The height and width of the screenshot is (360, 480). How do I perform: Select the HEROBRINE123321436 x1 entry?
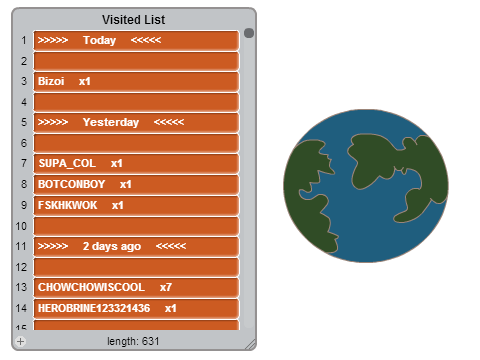click(x=136, y=308)
